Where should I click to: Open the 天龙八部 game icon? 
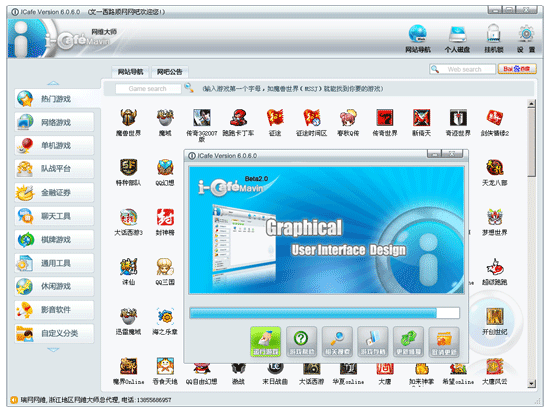coord(495,167)
